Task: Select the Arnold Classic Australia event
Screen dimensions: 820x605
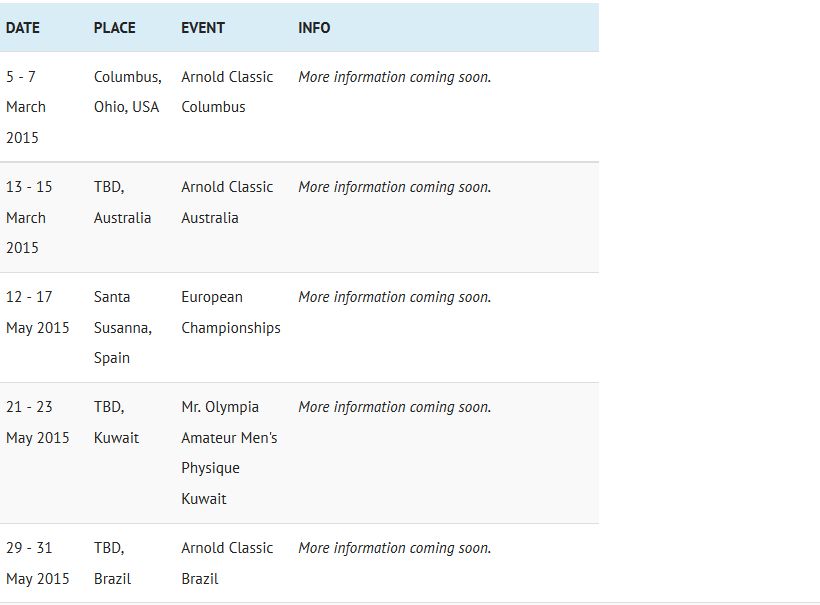Action: [x=227, y=202]
